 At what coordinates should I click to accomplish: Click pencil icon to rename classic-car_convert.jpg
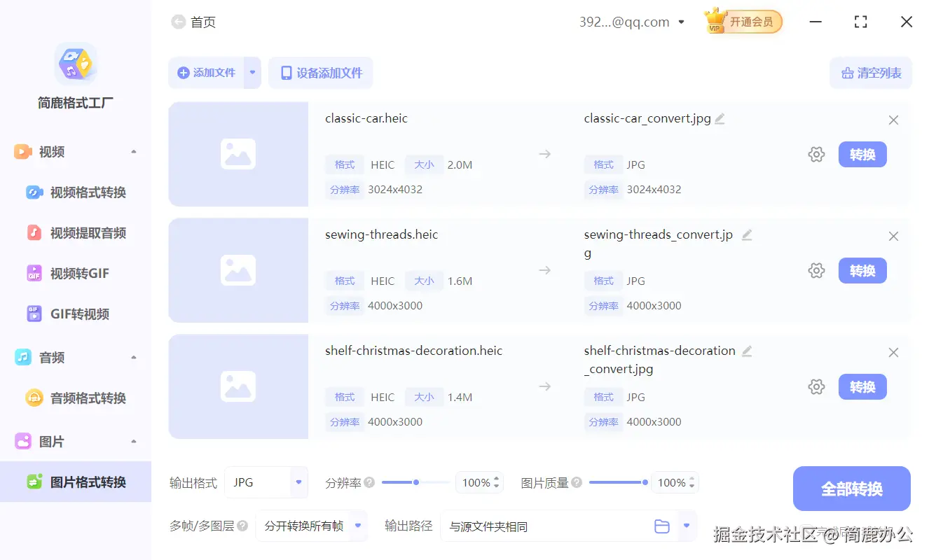click(x=720, y=118)
